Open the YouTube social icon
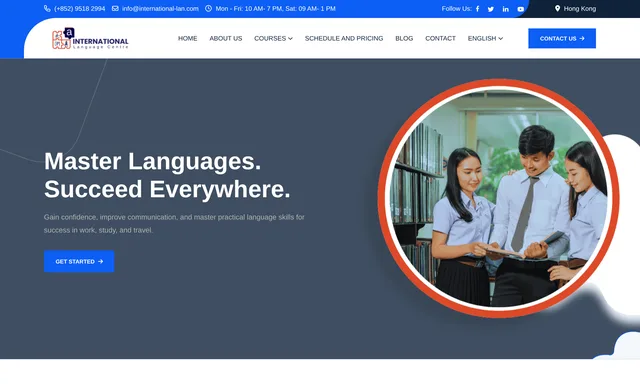Viewport: 640px width, 384px height. (520, 9)
